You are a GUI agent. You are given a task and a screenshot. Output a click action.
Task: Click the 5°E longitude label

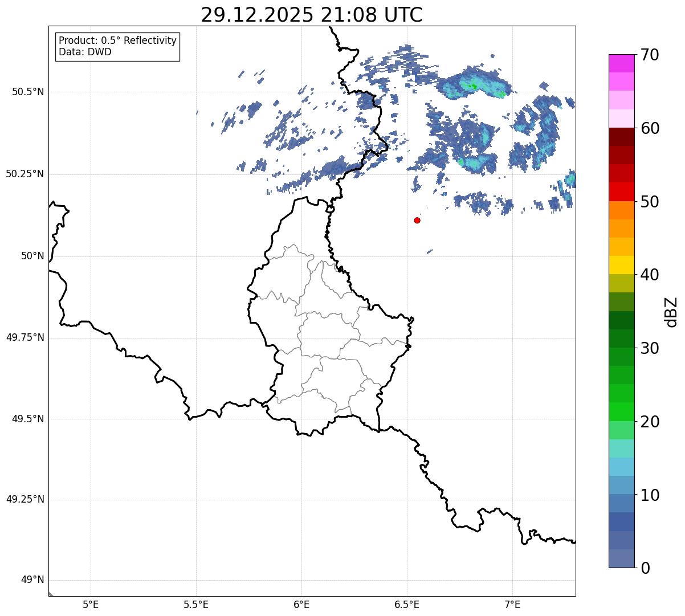pos(91,605)
